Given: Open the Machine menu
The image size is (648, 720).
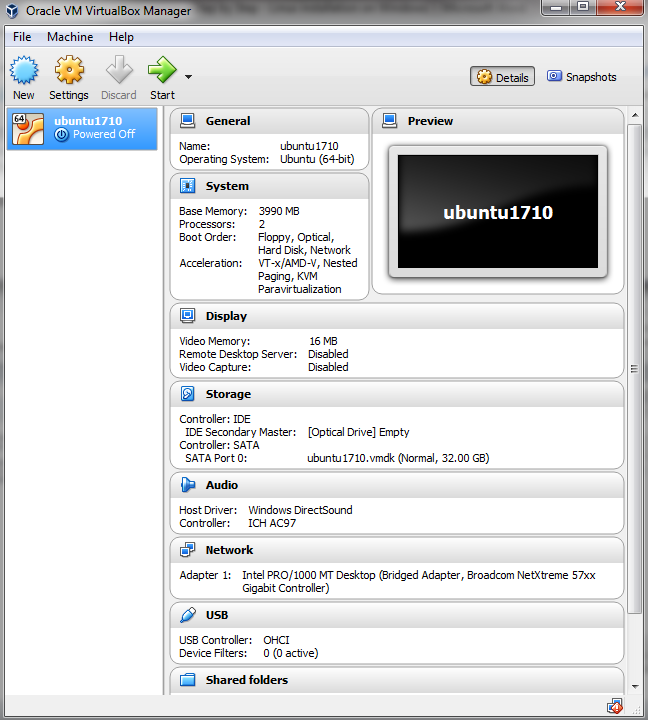Looking at the screenshot, I should point(70,37).
